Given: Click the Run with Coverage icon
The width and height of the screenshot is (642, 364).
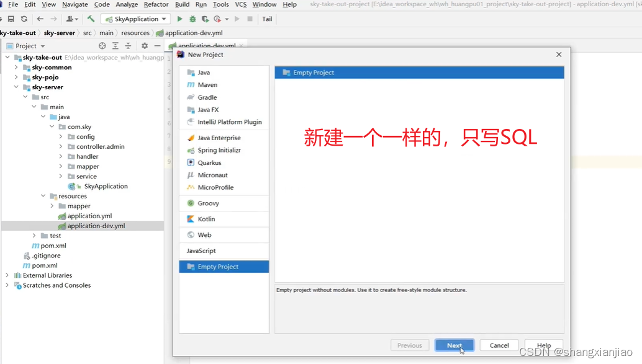Looking at the screenshot, I should (205, 19).
